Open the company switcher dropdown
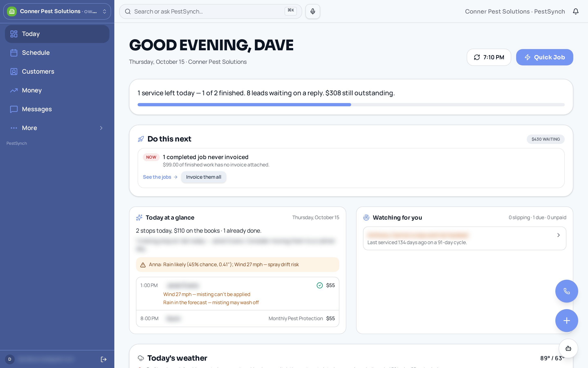Screen dimensions: 588x368 coord(57,11)
